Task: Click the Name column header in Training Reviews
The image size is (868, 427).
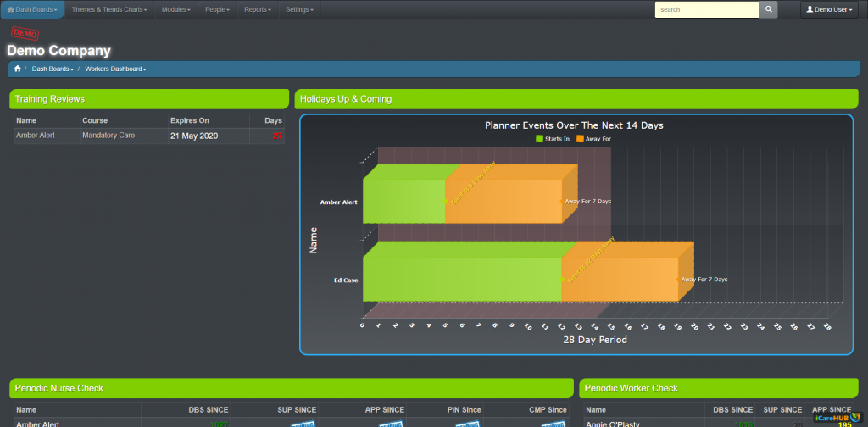Action: click(x=47, y=120)
